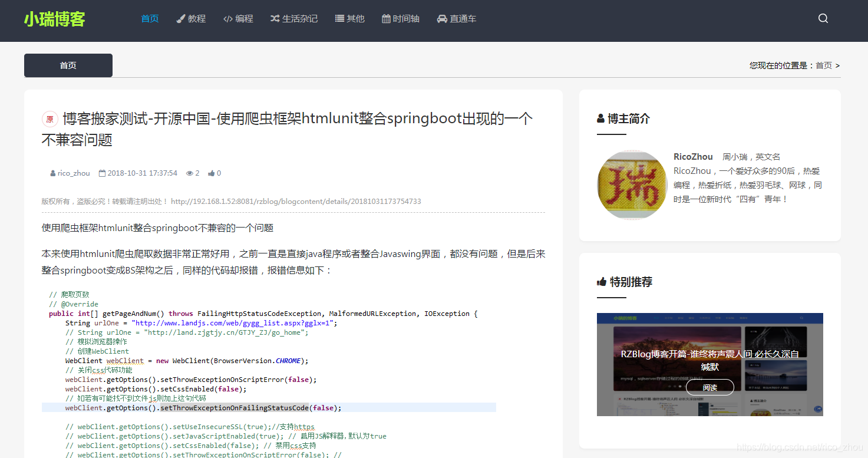Screen dimensions: 868x458
Task: Click the search magnifier icon
Action: point(823,18)
